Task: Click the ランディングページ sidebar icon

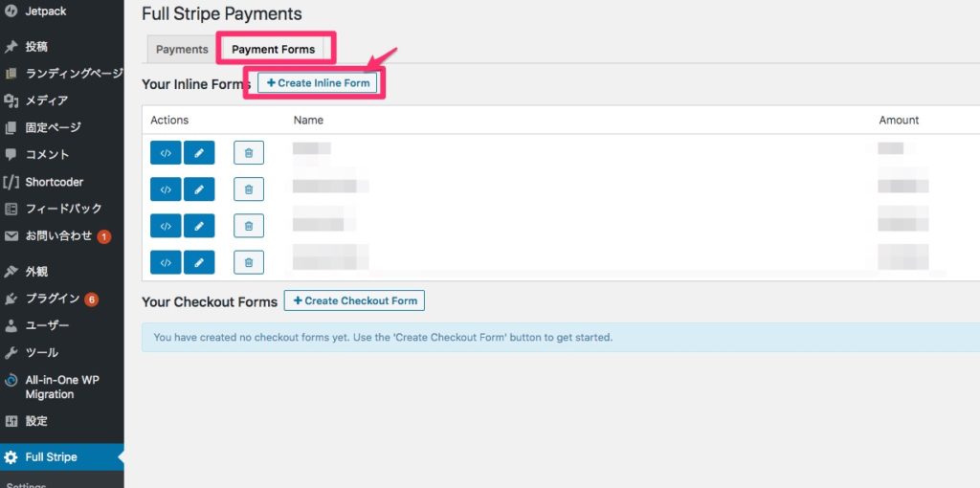Action: click(x=11, y=74)
